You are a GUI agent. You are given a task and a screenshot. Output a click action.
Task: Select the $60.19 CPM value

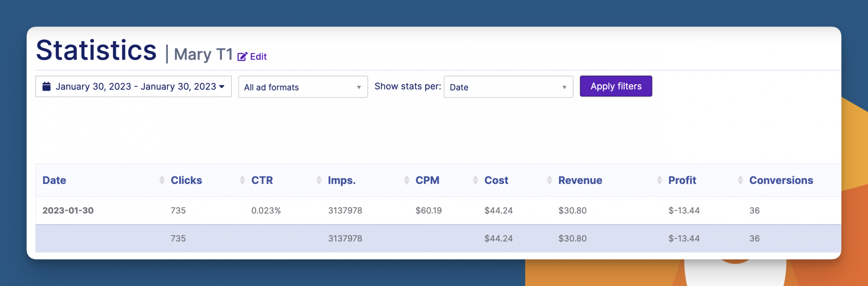(429, 210)
